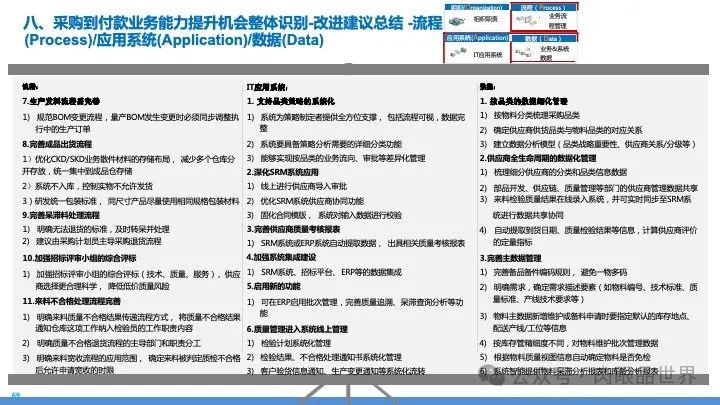This screenshot has height=405, width=720.
Task: Click heading '9.完善呆滞料处理流程'
Action: [61, 215]
